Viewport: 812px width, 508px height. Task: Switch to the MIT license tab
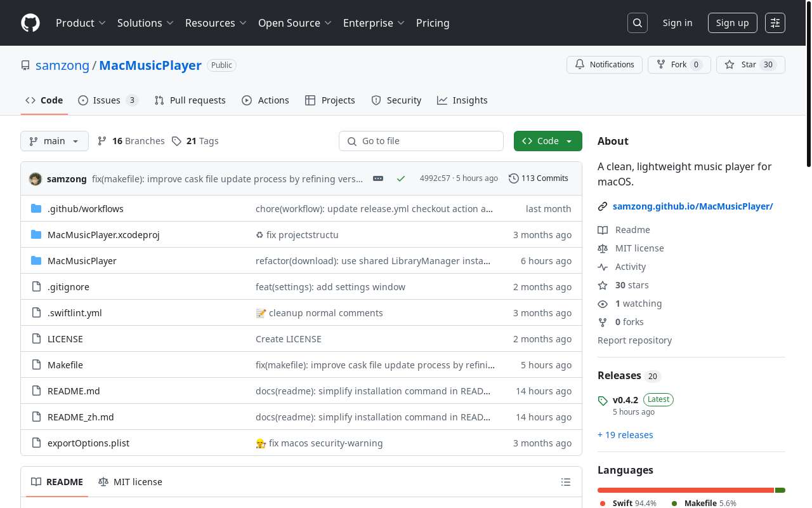coord(131,482)
